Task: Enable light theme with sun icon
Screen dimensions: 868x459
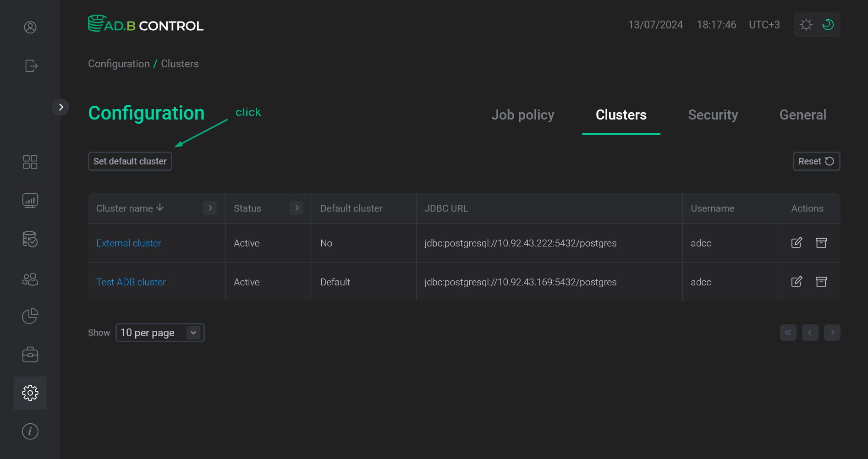Action: coord(806,24)
